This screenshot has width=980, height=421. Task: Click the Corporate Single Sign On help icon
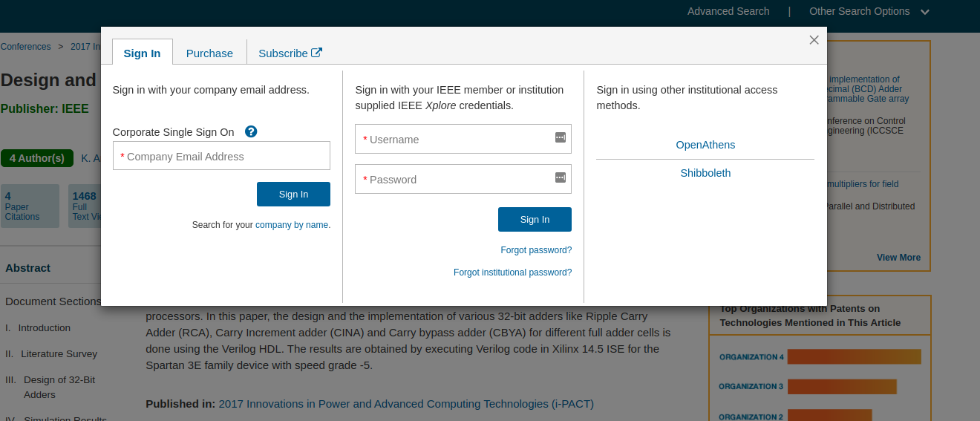tap(251, 131)
